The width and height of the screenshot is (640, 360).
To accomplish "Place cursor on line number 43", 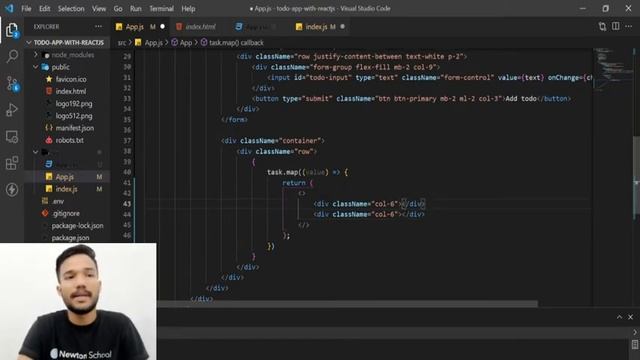I will click(x=127, y=204).
